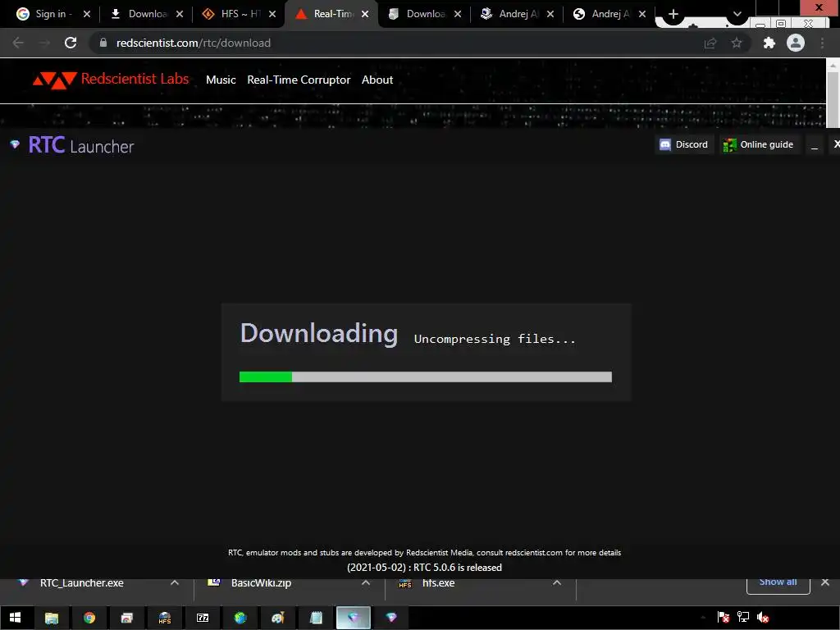Click the muted volume tray icon
This screenshot has height=630, width=840.
pos(763,618)
